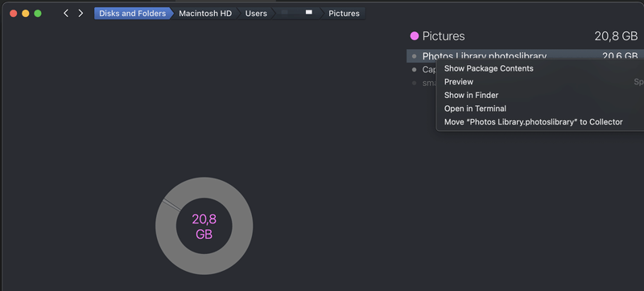Navigate to Users breadcrumb
This screenshot has height=291, width=644.
click(x=256, y=14)
